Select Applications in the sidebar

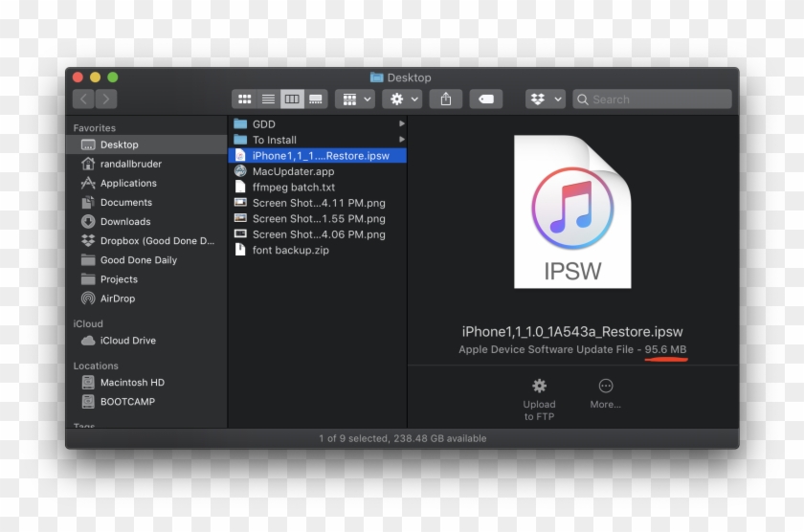coord(128,184)
